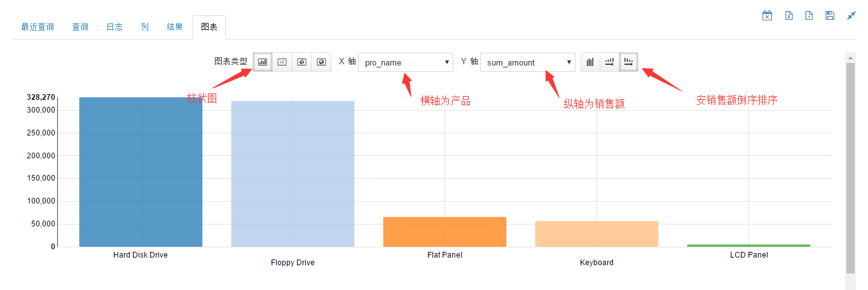Click the 200,000 axis tick label

coord(41,156)
